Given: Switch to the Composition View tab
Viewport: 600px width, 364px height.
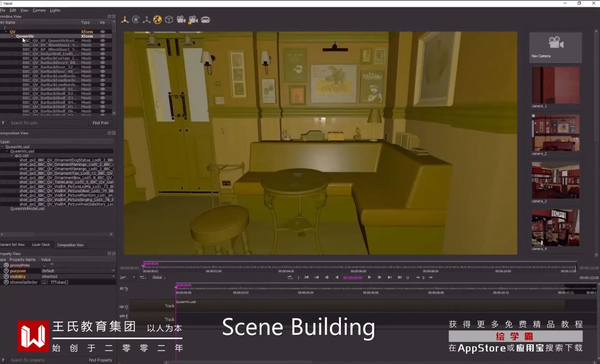Looking at the screenshot, I should coord(70,245).
